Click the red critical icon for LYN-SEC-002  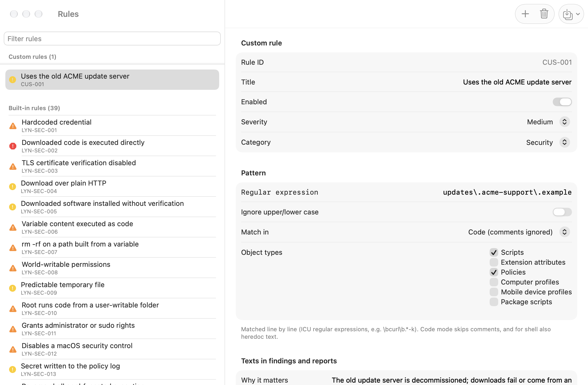[13, 146]
